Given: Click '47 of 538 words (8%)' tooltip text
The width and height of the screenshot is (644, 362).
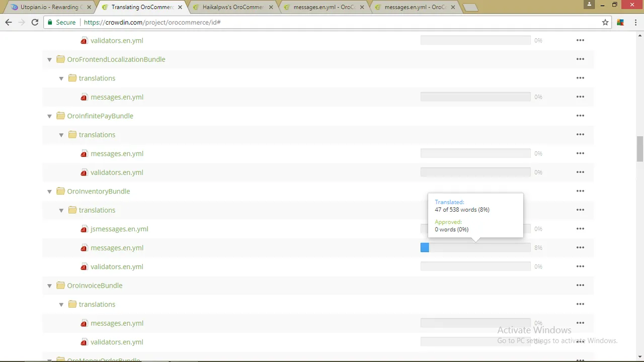Looking at the screenshot, I should (462, 210).
